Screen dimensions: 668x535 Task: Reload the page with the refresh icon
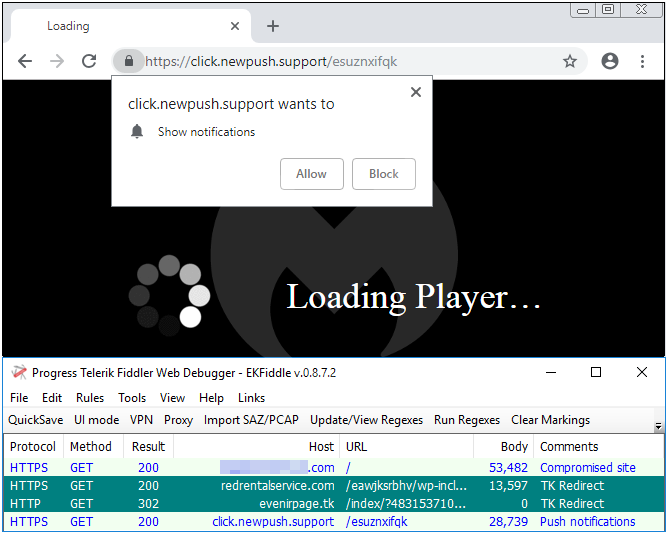89,61
